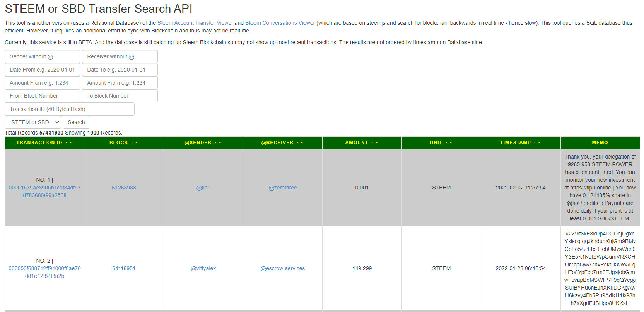Visit the @tipu sender profile
Screen dimensions: 644x312
[x=203, y=188]
